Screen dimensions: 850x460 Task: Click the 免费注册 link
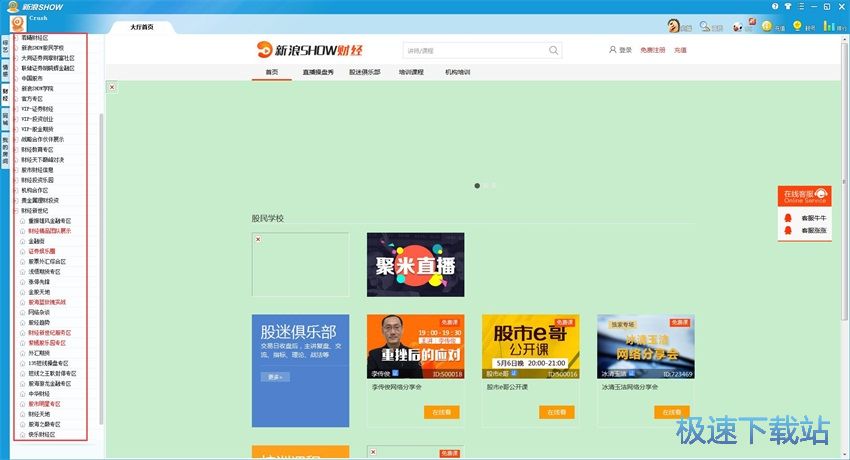[x=652, y=50]
